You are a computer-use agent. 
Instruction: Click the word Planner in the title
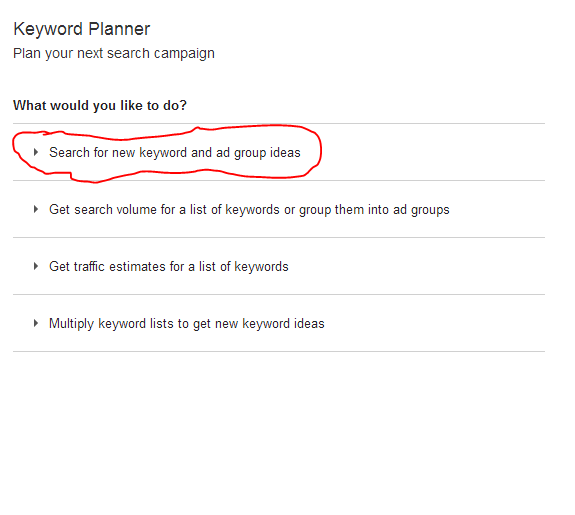tap(119, 29)
